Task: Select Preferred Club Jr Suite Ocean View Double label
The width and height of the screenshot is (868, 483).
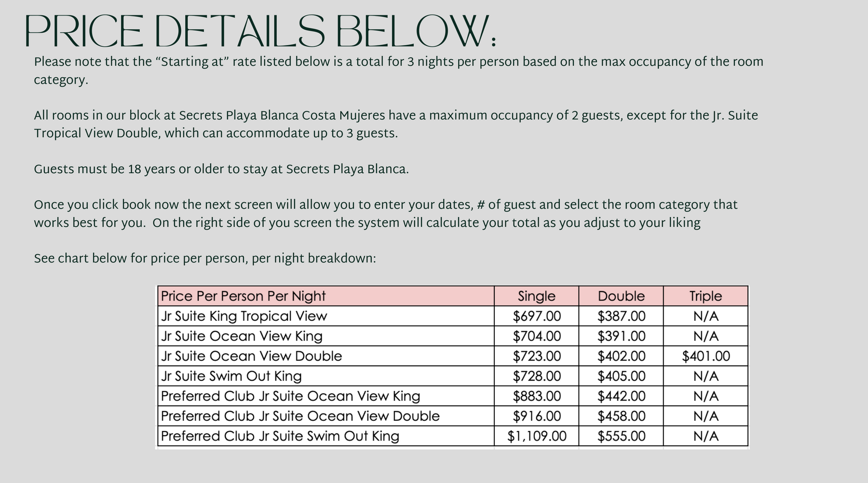Action: pos(300,416)
